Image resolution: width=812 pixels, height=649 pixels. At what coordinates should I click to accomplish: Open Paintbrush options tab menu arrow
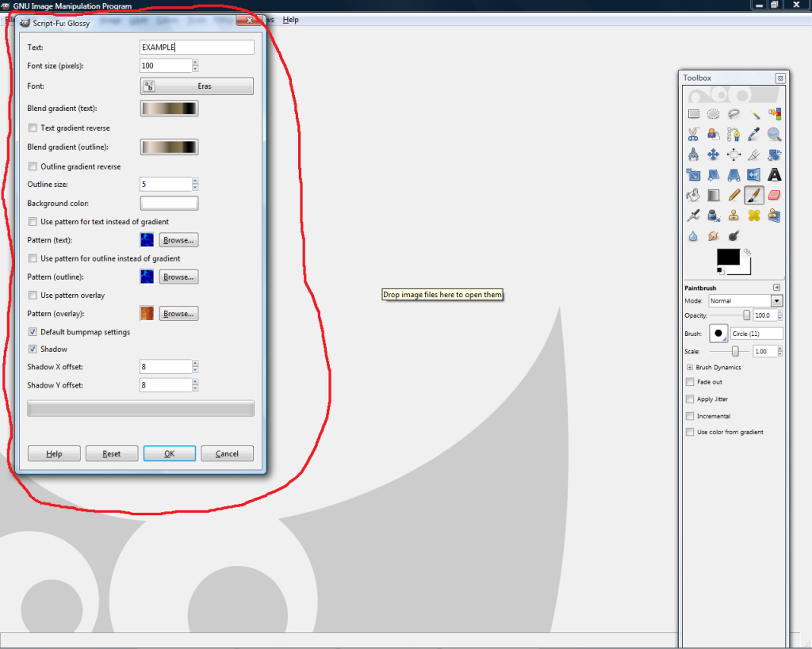(x=776, y=287)
